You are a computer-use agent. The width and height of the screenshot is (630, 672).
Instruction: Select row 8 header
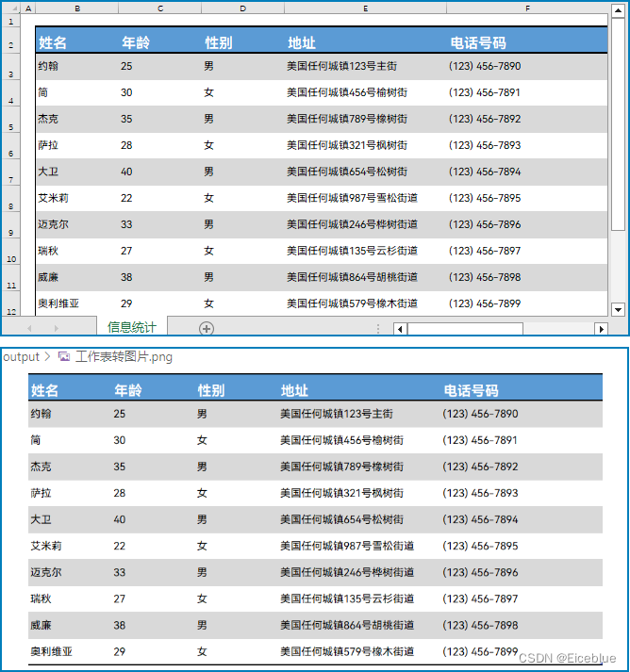tap(10, 199)
